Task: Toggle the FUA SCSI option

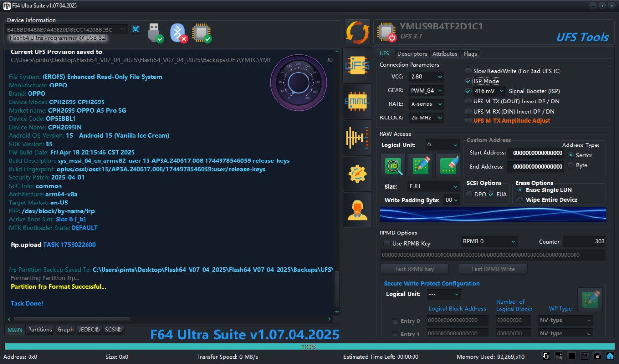Action: (491, 194)
